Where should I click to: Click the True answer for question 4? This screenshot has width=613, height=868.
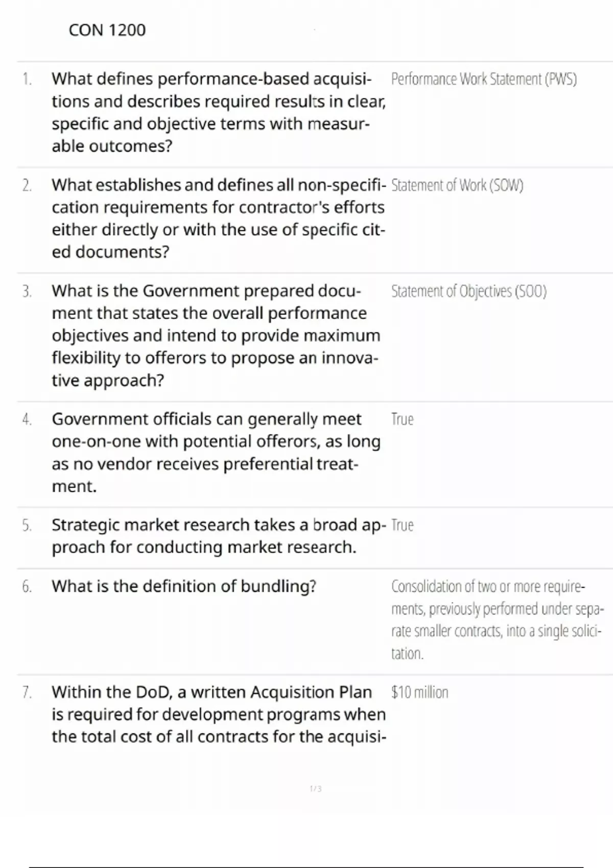click(402, 419)
